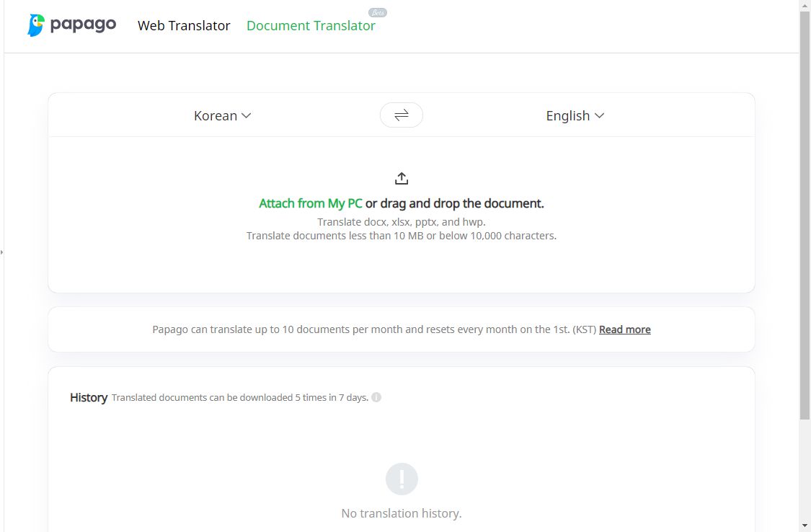Open the Read more link
Image resolution: width=811 pixels, height=532 pixels.
point(625,329)
